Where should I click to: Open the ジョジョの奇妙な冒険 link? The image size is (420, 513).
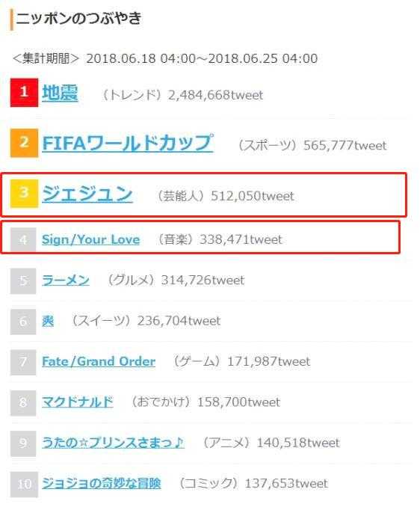(x=102, y=484)
